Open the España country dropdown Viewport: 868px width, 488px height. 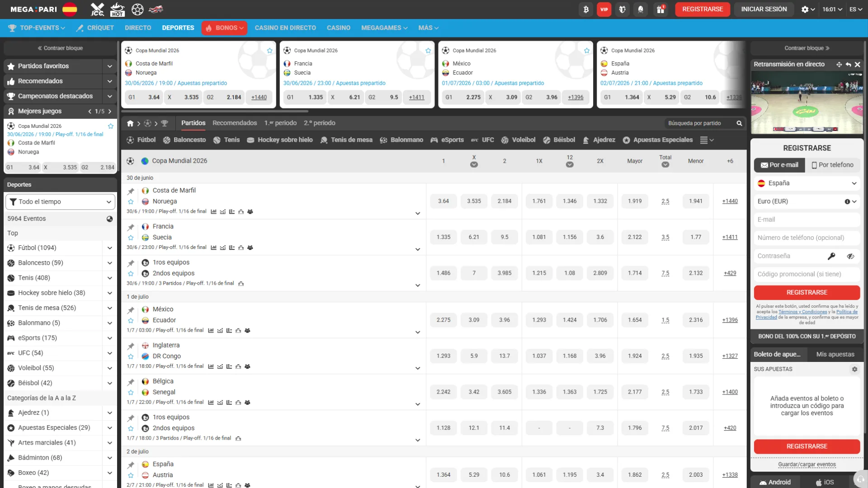(x=807, y=183)
